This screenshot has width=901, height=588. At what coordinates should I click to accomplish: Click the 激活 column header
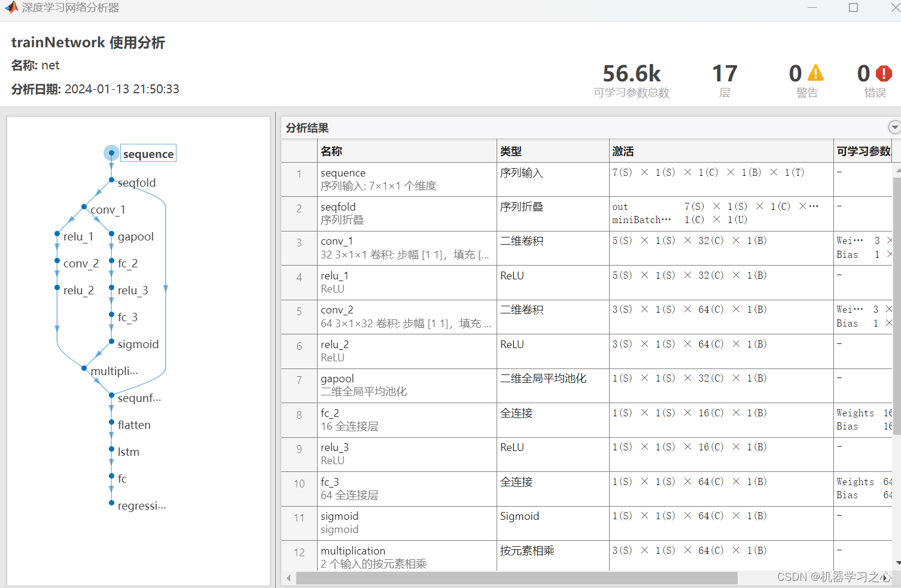722,151
